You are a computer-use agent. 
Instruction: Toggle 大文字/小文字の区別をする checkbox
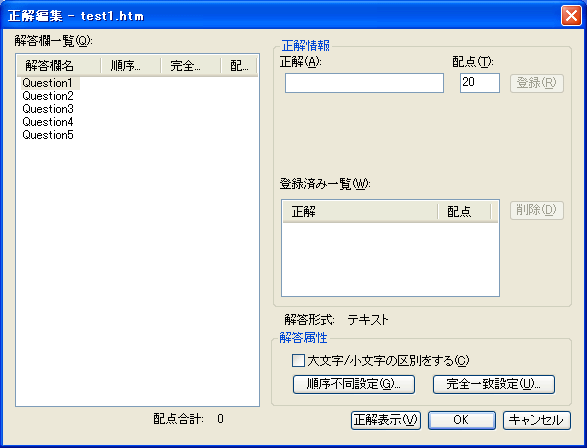(x=298, y=361)
